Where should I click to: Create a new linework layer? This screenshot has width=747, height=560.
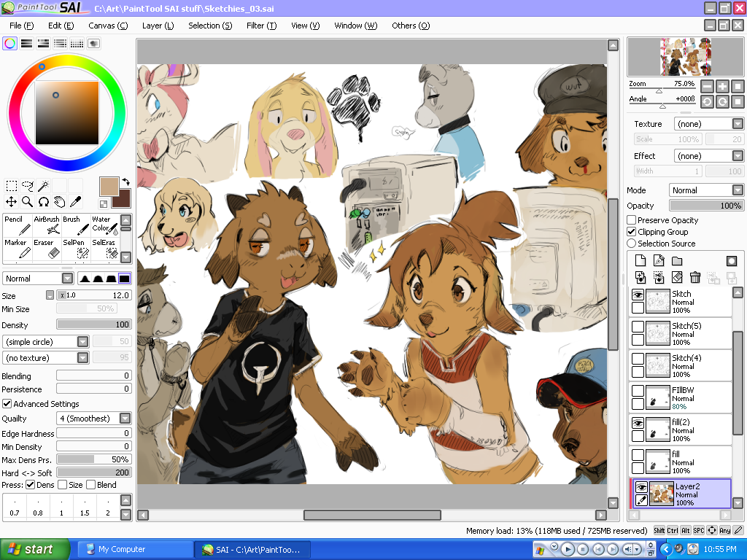pyautogui.click(x=659, y=260)
